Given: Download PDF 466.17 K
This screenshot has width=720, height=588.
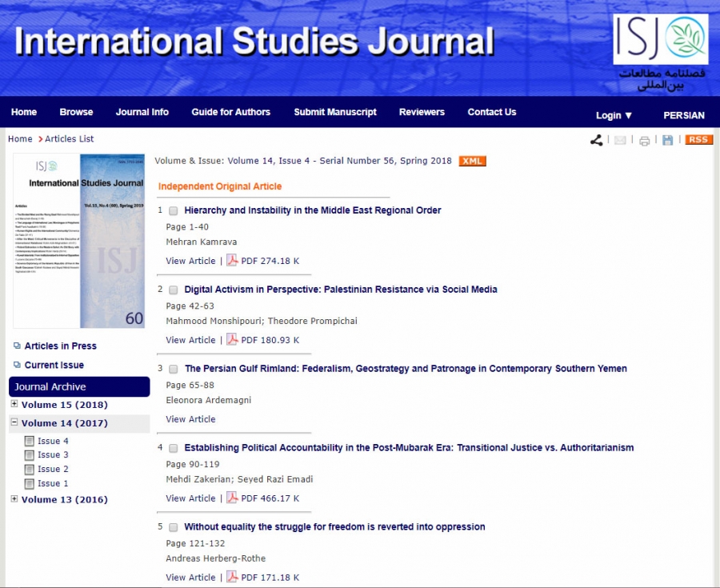Looking at the screenshot, I should (x=270, y=498).
